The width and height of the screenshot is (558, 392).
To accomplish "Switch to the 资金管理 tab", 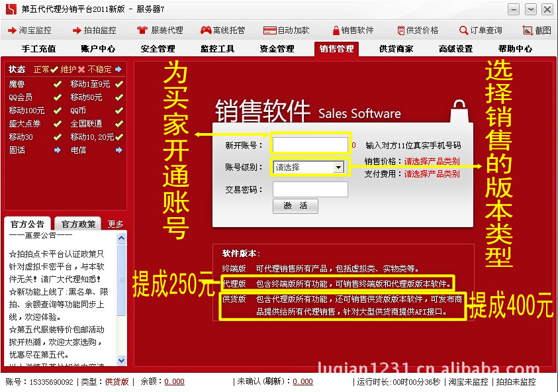I will click(277, 49).
